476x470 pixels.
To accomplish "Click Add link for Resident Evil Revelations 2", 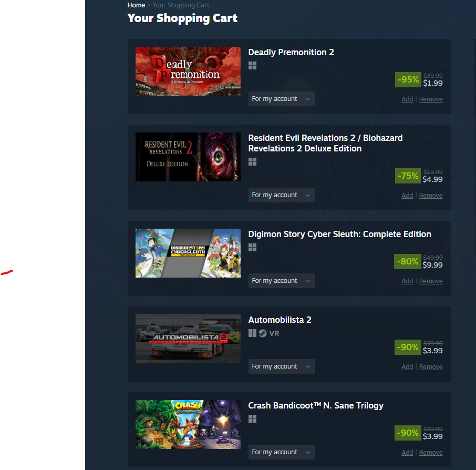I will [x=407, y=196].
